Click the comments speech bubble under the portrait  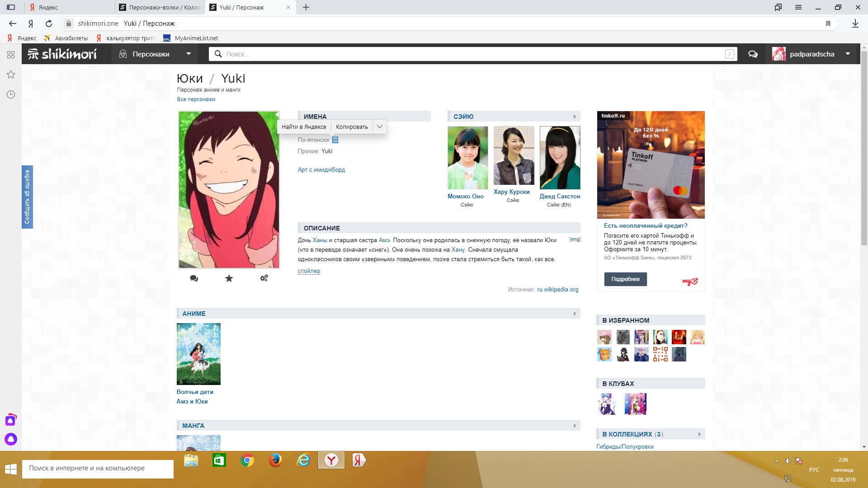[194, 278]
